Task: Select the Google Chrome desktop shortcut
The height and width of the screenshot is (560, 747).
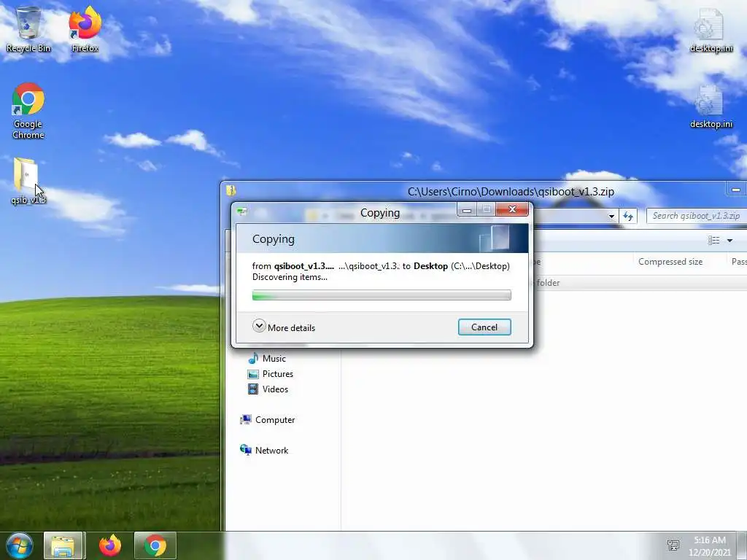Action: pyautogui.click(x=28, y=111)
